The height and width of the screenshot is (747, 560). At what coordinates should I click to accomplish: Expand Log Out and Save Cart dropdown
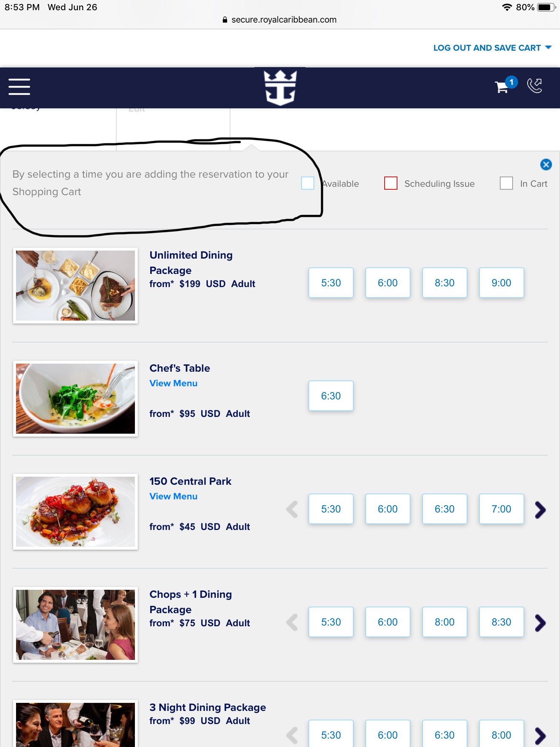pyautogui.click(x=492, y=48)
